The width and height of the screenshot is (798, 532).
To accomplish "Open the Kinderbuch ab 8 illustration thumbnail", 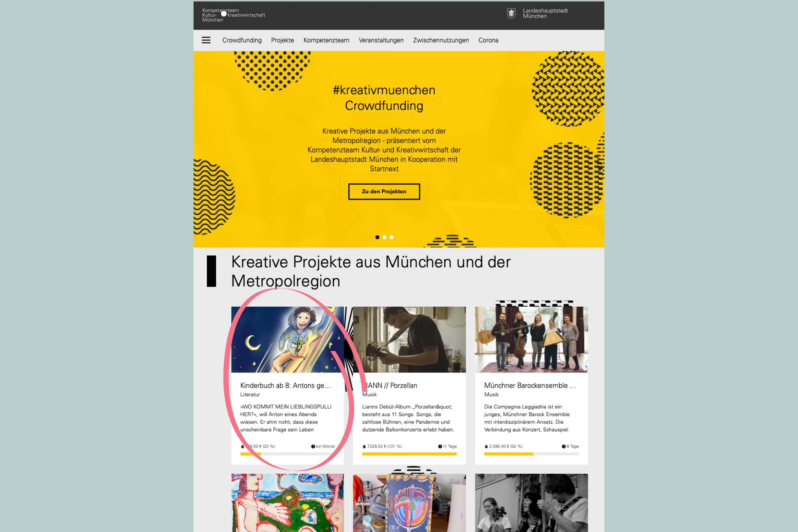I will point(287,339).
